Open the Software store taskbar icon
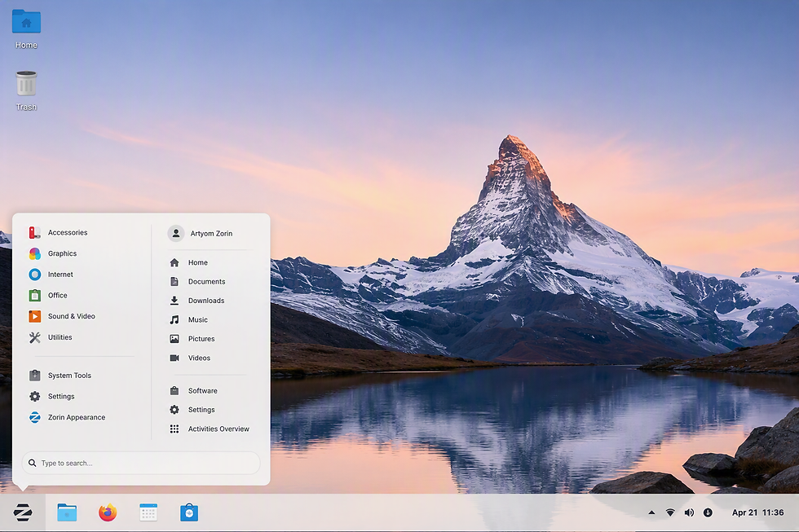 pos(189,512)
